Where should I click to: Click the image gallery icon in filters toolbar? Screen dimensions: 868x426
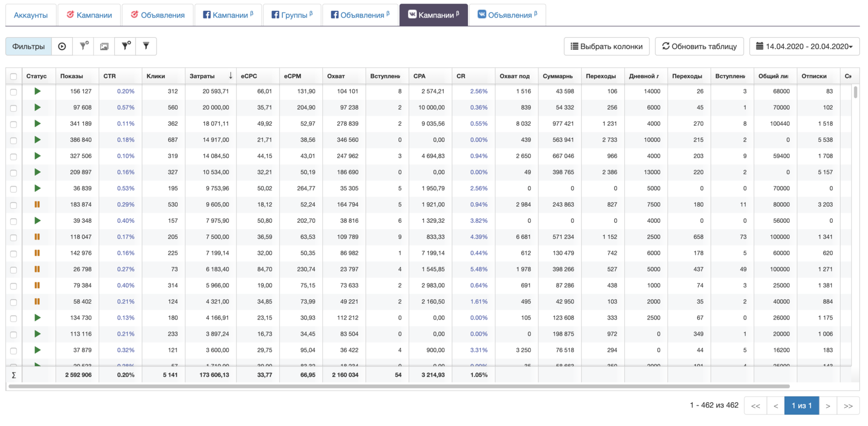[x=104, y=47]
